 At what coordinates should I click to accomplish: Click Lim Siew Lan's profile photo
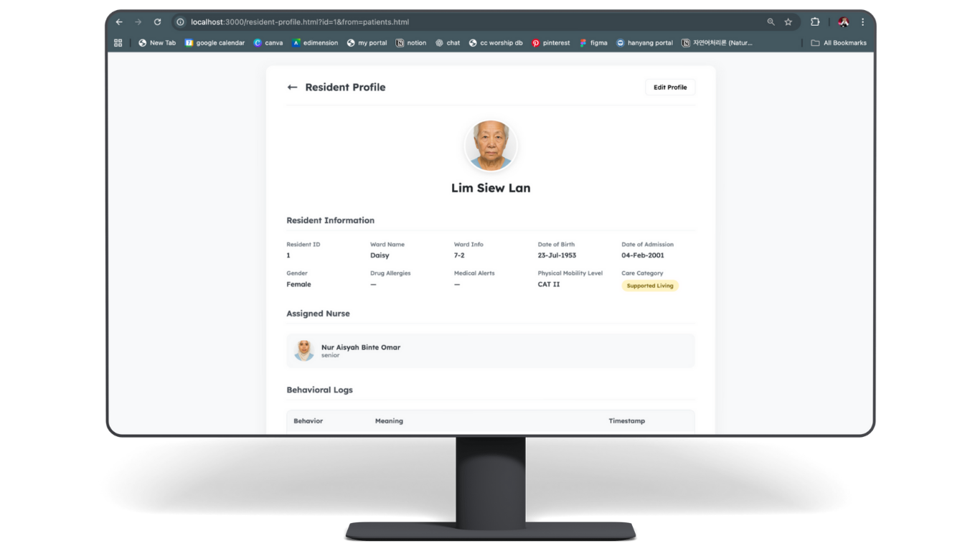tap(491, 146)
